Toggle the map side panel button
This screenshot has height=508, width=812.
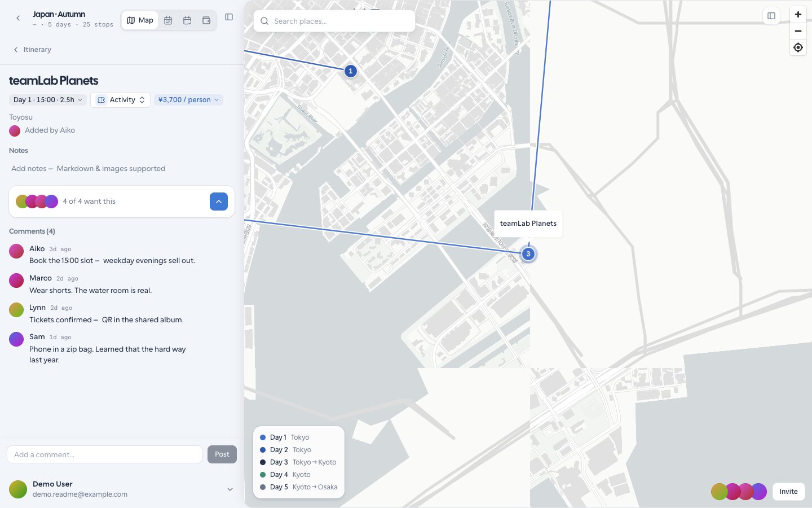pos(771,16)
